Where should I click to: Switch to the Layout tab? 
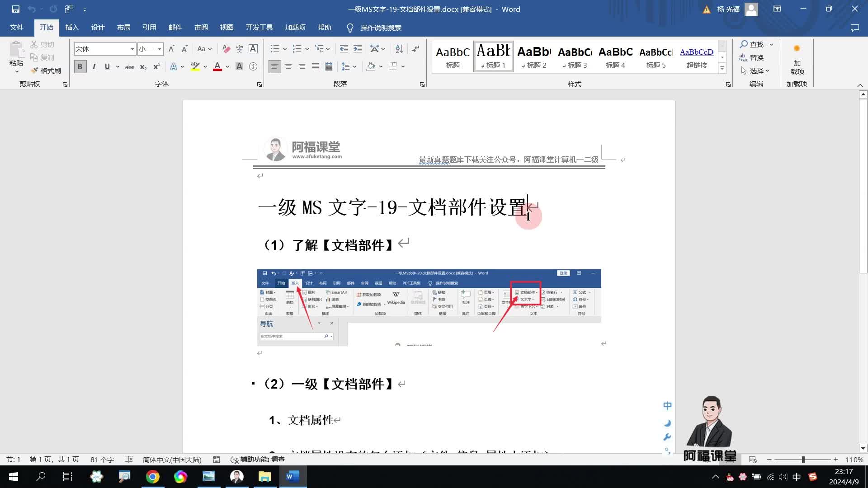(123, 28)
